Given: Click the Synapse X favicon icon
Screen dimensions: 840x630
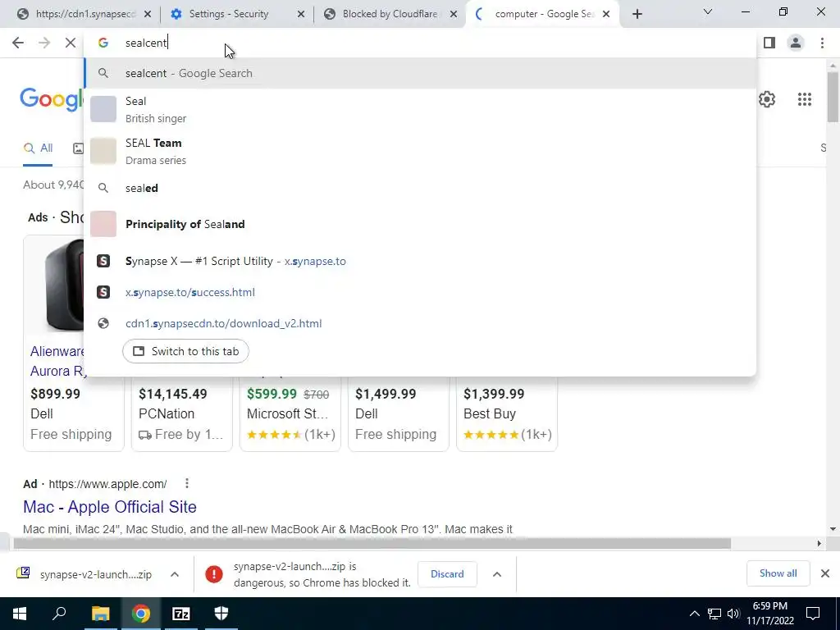Looking at the screenshot, I should click(x=103, y=261).
